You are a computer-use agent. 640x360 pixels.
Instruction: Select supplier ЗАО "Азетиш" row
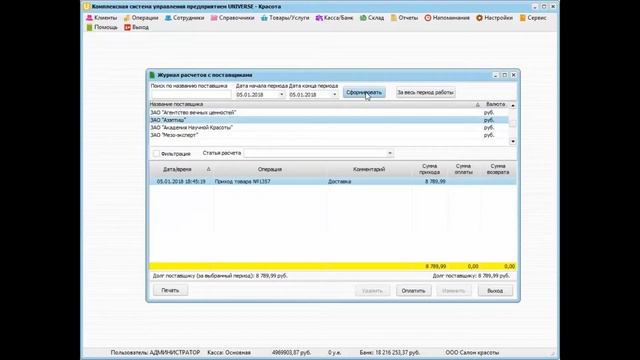point(329,120)
